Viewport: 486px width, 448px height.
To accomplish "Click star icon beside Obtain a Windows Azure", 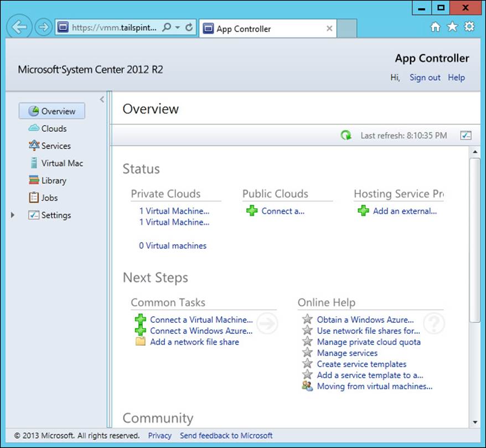I will (x=307, y=319).
